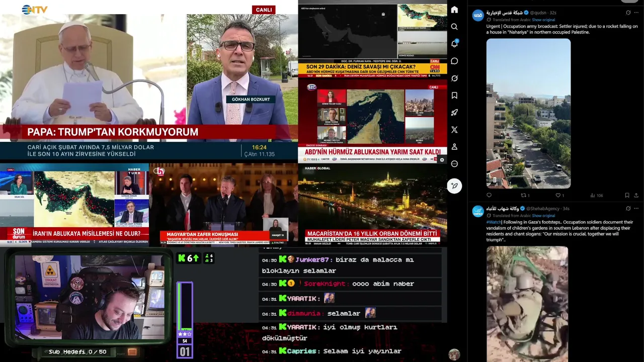
Task: Click chat username Junker87
Action: pos(312,260)
